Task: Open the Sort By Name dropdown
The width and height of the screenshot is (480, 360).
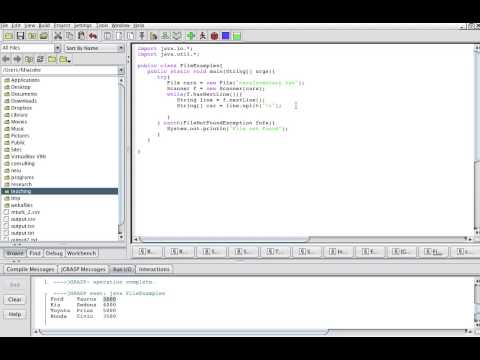Action: point(121,48)
